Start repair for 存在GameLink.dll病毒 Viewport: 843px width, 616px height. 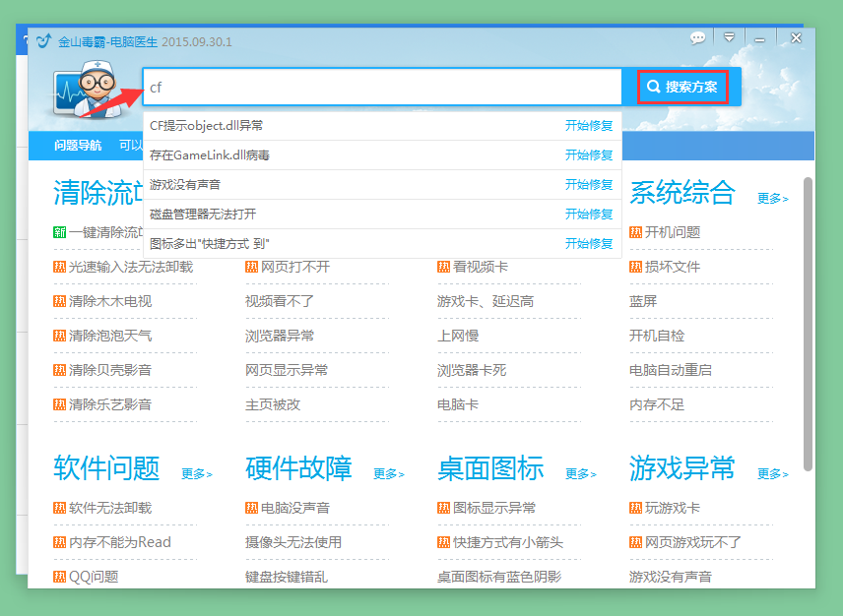click(589, 155)
